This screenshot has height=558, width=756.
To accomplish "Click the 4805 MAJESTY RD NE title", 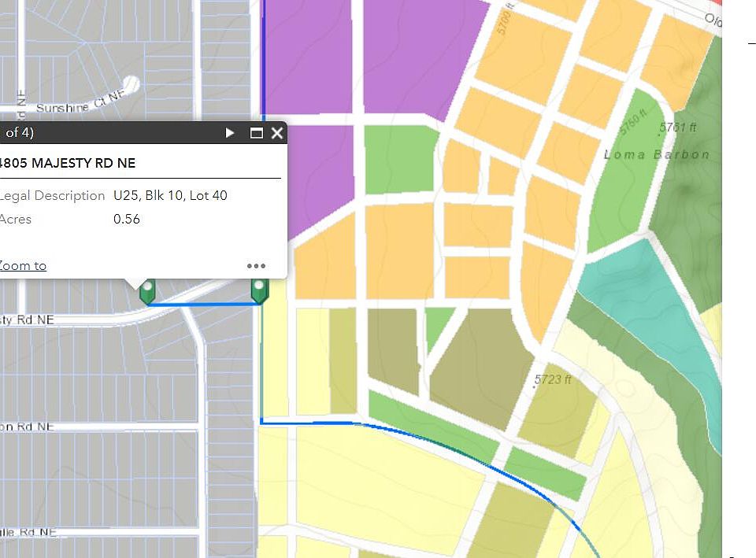I will pos(67,163).
